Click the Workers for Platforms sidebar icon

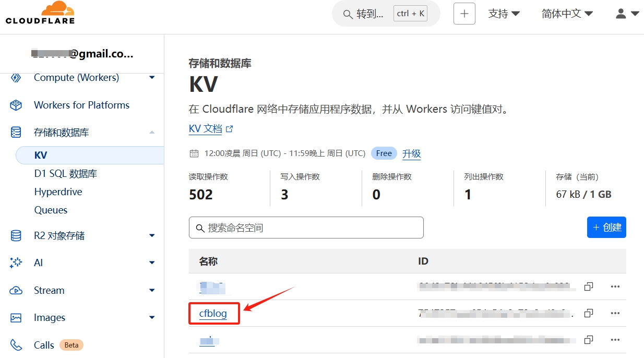15,105
